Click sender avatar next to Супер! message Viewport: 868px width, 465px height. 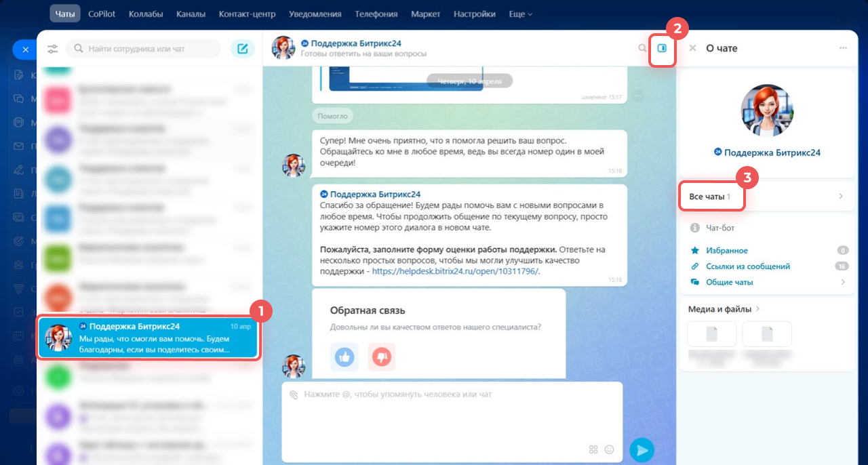pos(294,165)
